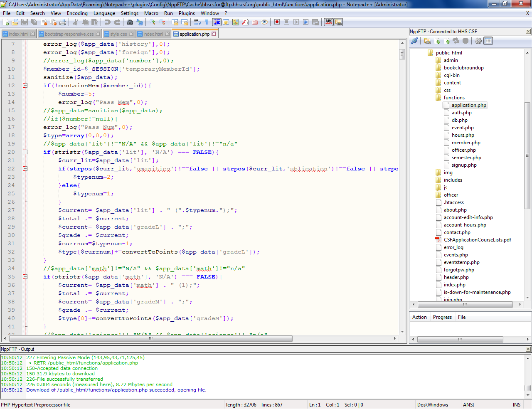532x409 pixels.
Task: Click the NppFTP download file icon
Action: [x=438, y=41]
